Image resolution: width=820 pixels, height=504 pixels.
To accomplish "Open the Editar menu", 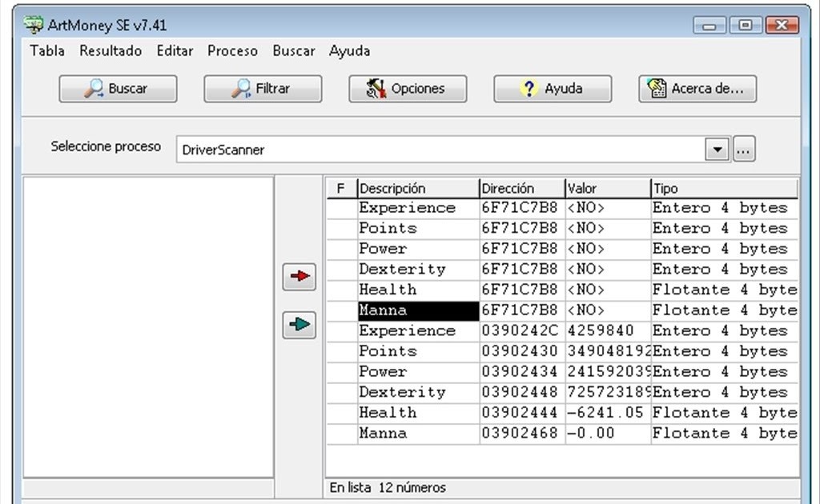I will tap(175, 50).
